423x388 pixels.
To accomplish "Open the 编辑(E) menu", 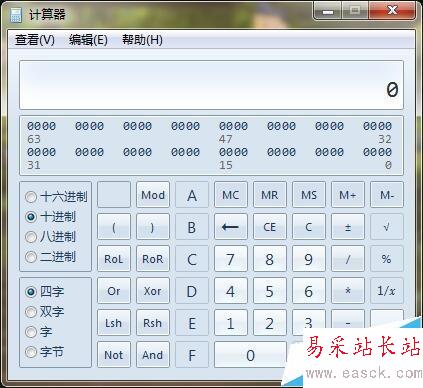I will [88, 40].
